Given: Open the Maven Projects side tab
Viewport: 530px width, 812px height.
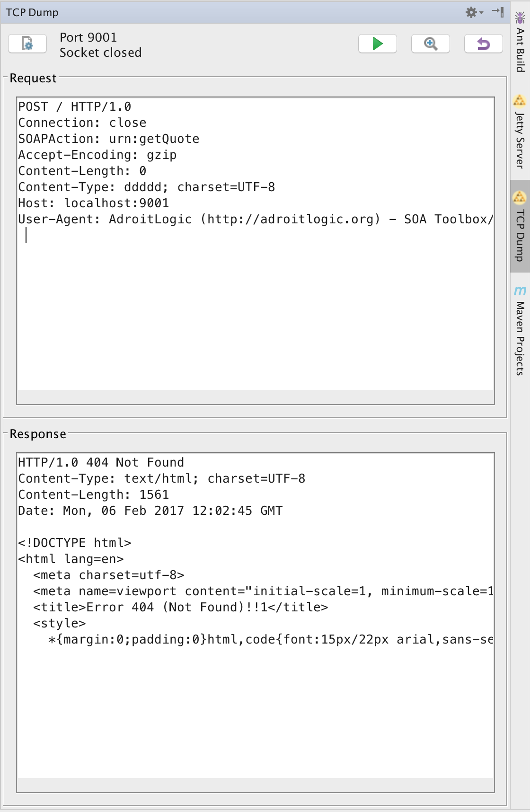Looking at the screenshot, I should [x=520, y=330].
